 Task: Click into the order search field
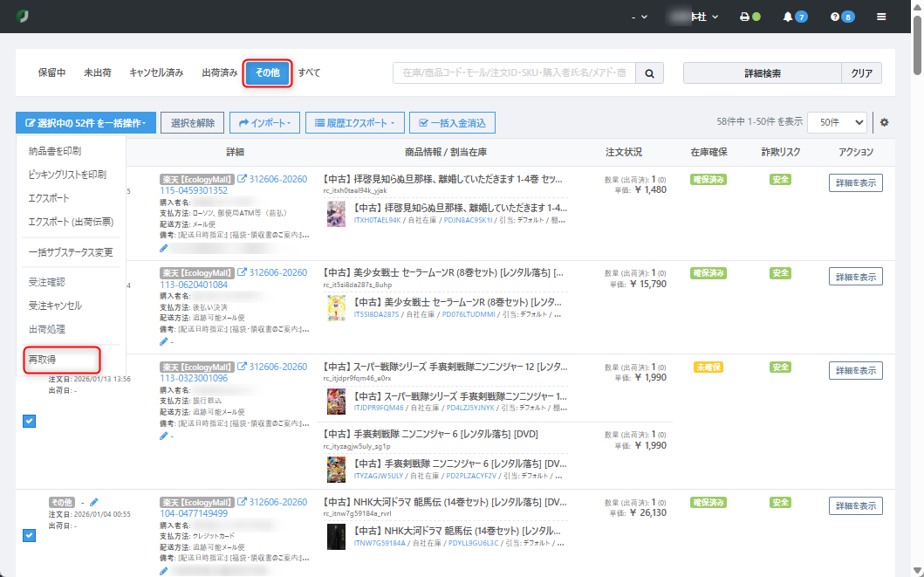(514, 73)
